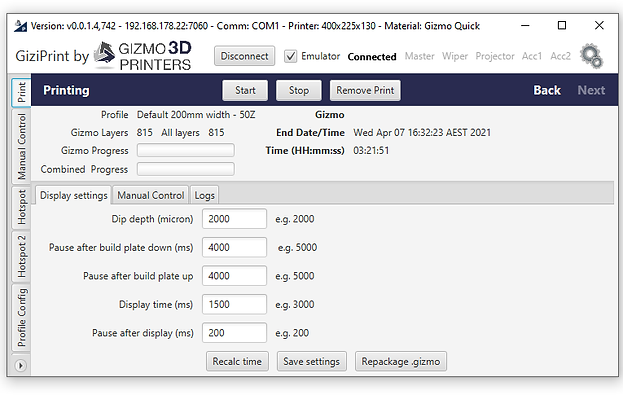Screen dimensions: 623x395
Task: Click the Wiper status indicator
Action: click(455, 56)
